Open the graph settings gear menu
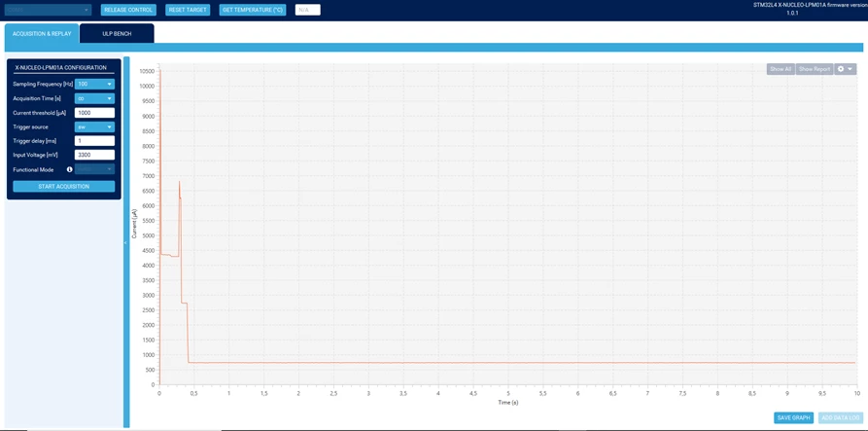The image size is (868, 431). point(846,69)
